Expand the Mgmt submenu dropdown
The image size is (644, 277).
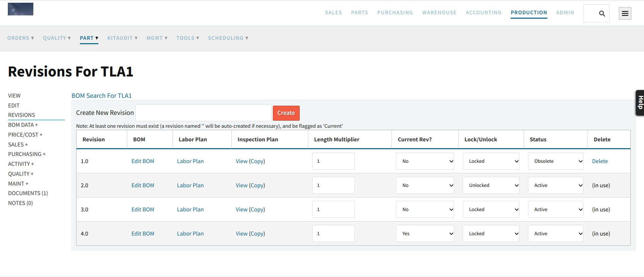(157, 38)
